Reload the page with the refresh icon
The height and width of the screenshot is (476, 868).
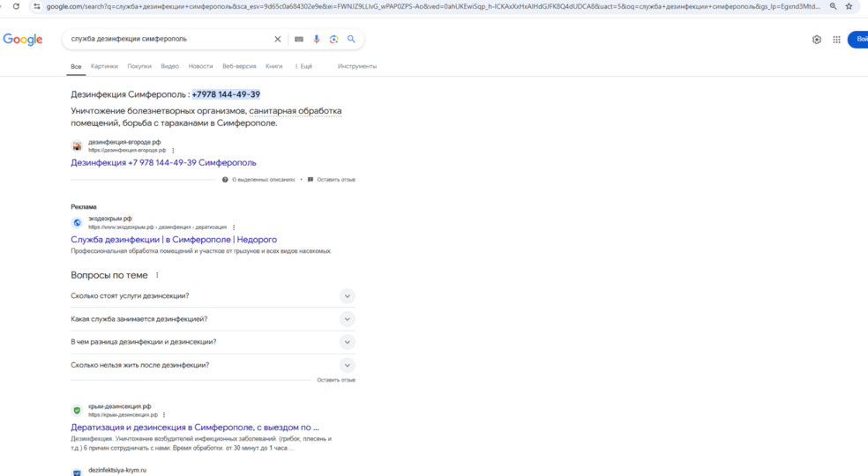[x=16, y=6]
